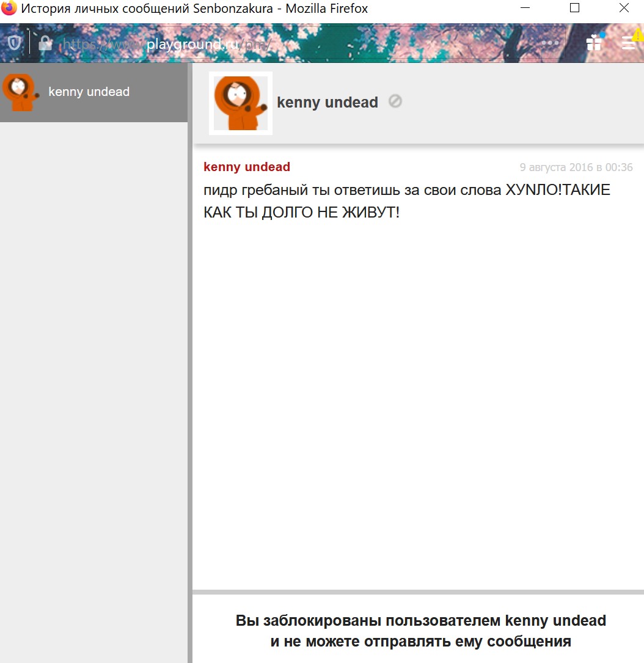Click the message timestamp 9 августа 2016
The height and width of the screenshot is (663, 644).
point(576,167)
